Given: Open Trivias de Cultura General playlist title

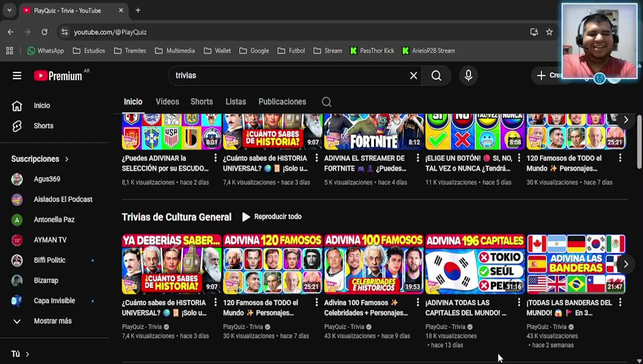Looking at the screenshot, I should [x=176, y=217].
